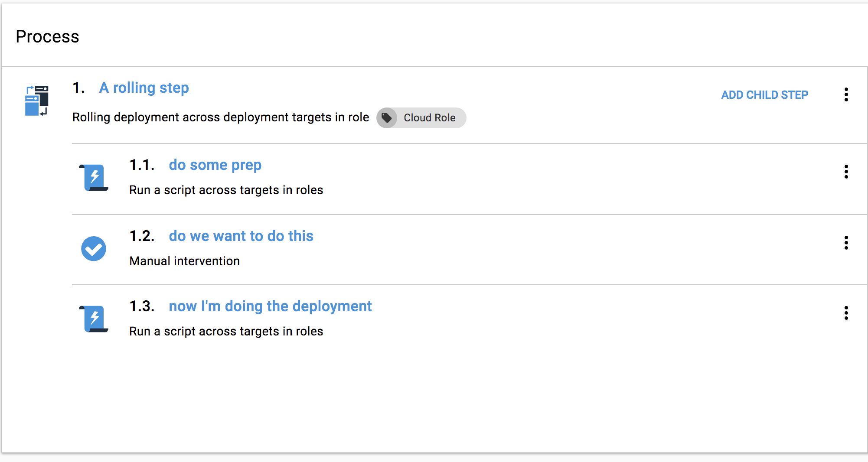Click the 'Manual intervention' description text
868x462 pixels.
coord(184,260)
